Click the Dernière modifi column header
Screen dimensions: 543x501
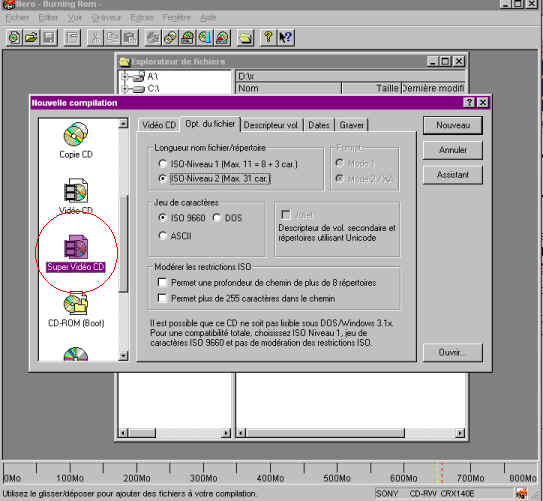point(433,88)
